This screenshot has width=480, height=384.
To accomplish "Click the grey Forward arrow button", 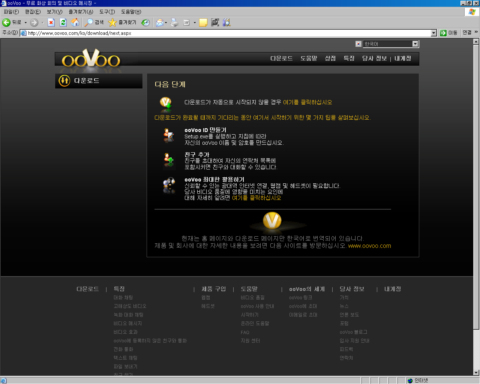I will pos(34,22).
